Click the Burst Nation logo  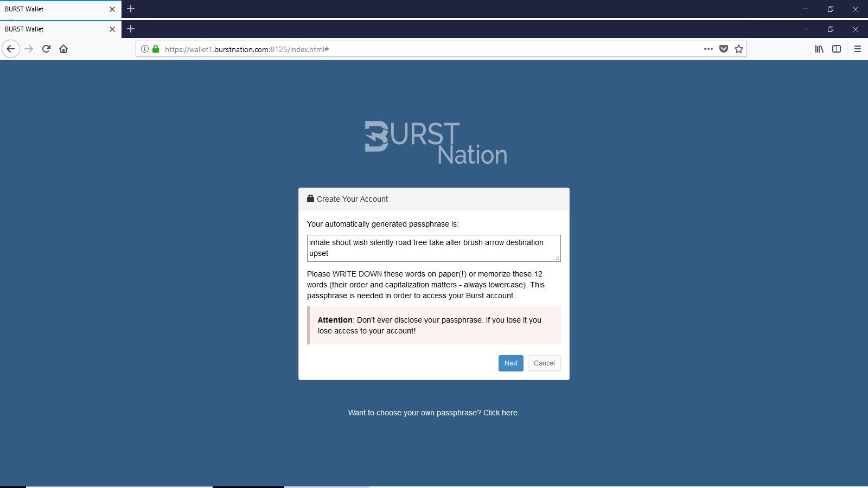(436, 143)
